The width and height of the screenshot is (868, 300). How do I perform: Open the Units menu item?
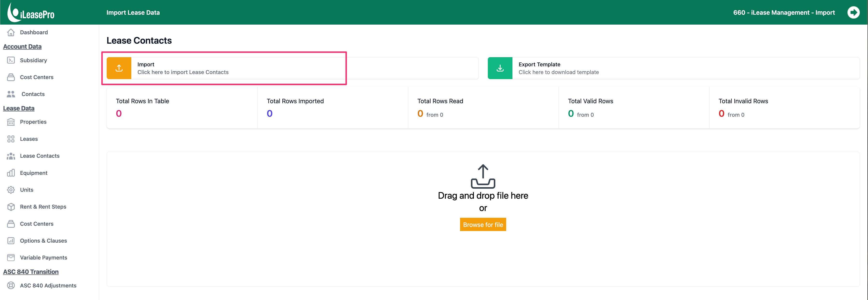coord(26,190)
